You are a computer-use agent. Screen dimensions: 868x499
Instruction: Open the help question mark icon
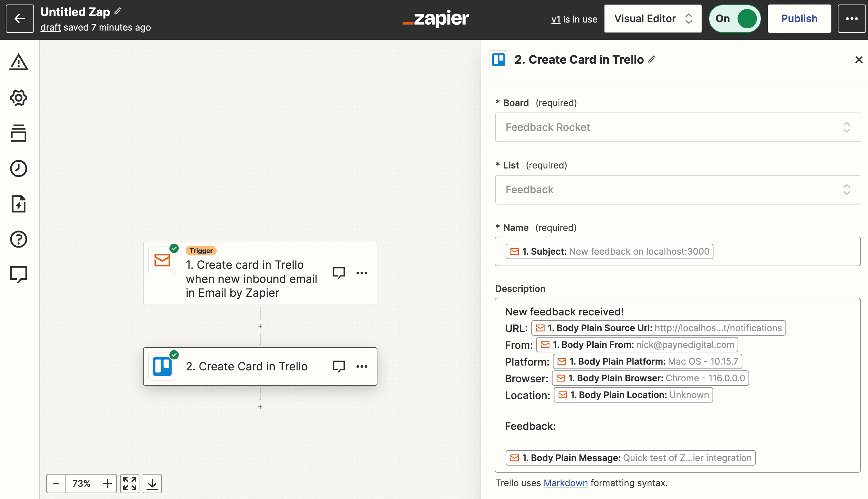(x=19, y=239)
